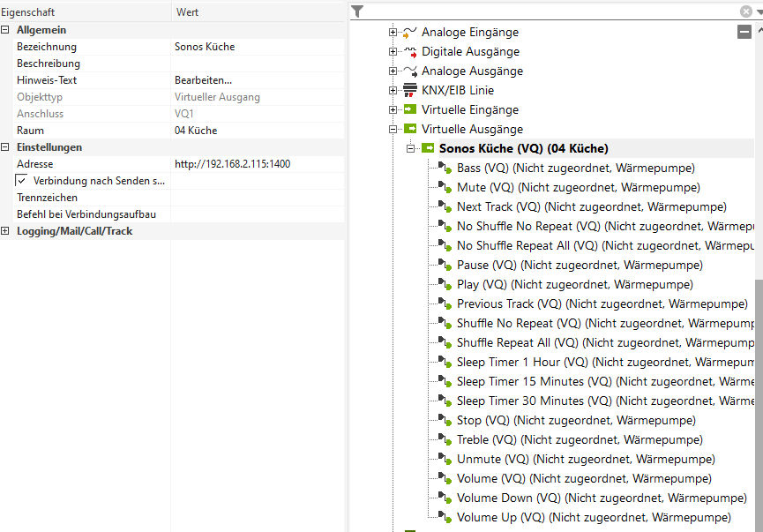Click the Play command icon
This screenshot has height=532, width=763.
coord(445,284)
